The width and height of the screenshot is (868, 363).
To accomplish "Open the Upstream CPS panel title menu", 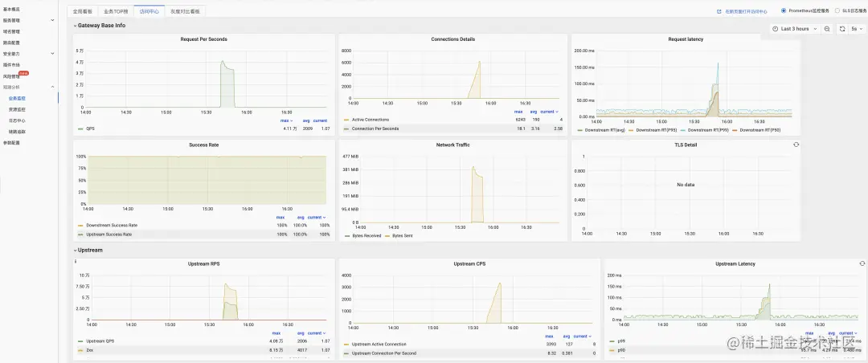I will [x=469, y=264].
